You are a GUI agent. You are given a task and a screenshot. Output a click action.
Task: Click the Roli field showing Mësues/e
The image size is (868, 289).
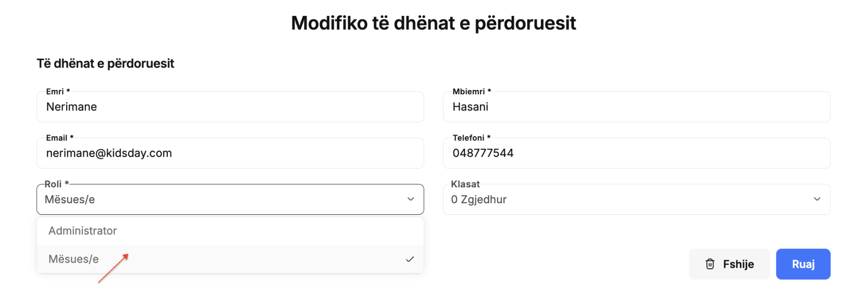click(230, 199)
